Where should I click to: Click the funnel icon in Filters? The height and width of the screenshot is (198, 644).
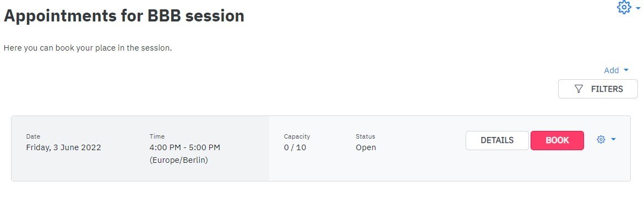[578, 89]
